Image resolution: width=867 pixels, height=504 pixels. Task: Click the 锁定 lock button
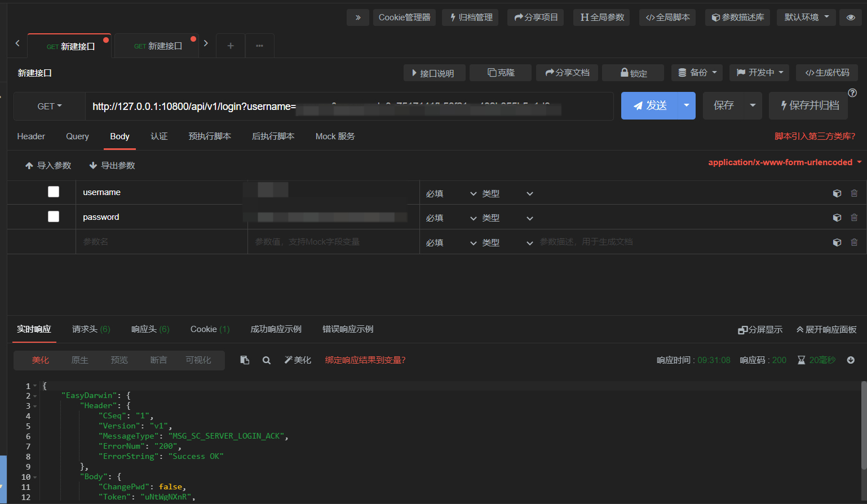(633, 73)
